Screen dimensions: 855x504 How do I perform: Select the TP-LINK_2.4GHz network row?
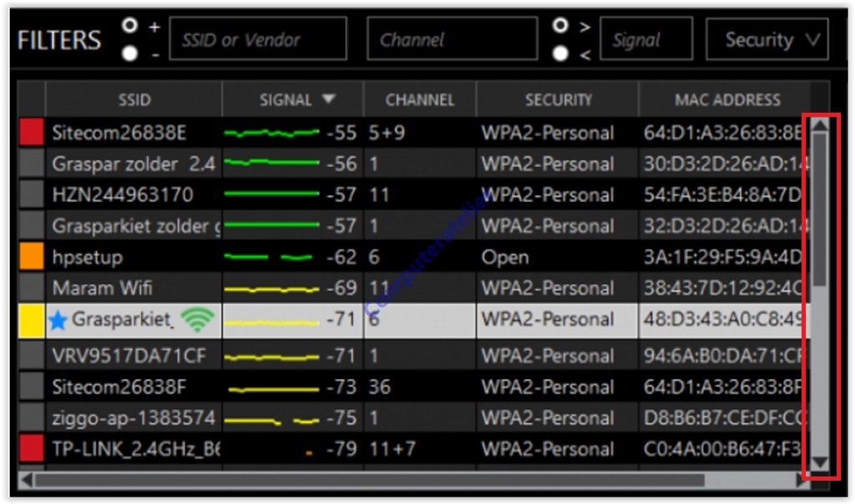tap(414, 449)
